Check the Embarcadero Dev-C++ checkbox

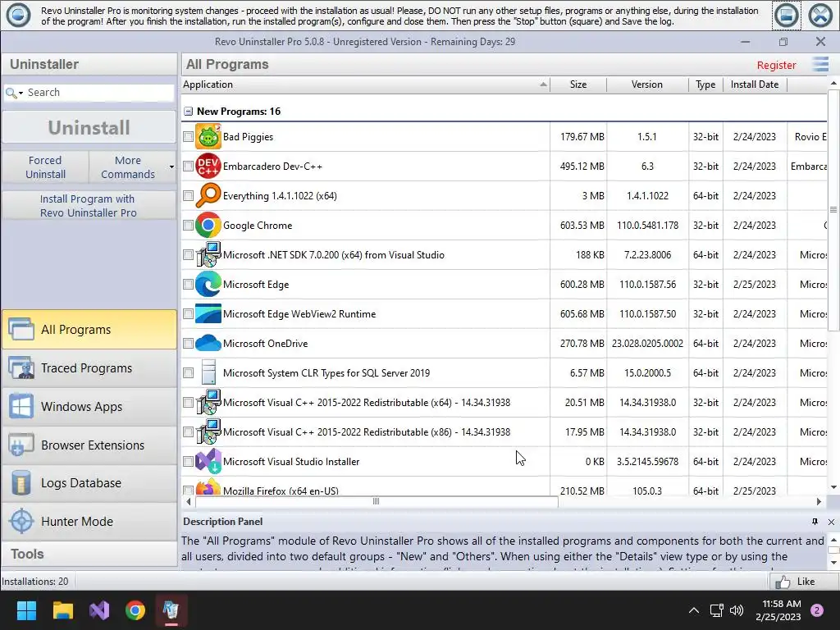[188, 166]
